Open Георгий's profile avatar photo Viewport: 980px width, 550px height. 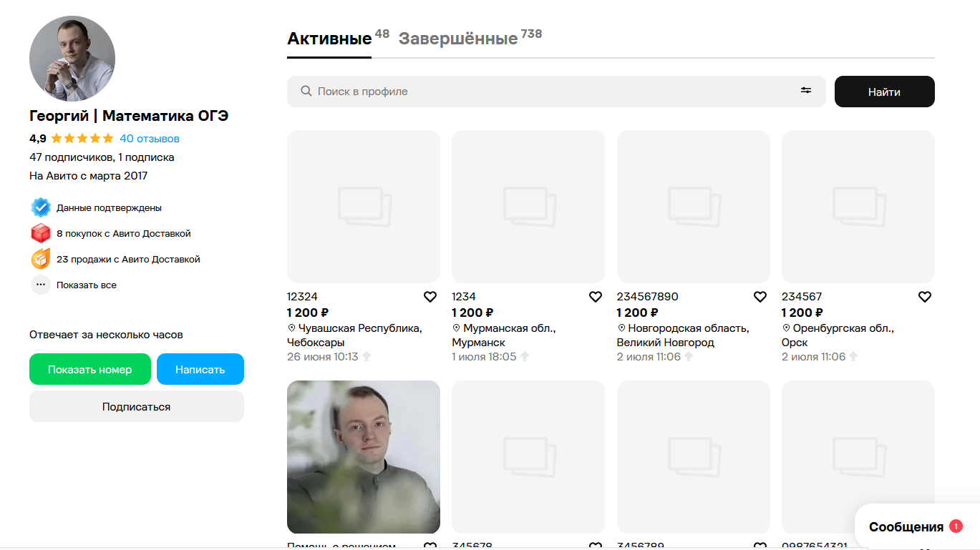[x=72, y=59]
